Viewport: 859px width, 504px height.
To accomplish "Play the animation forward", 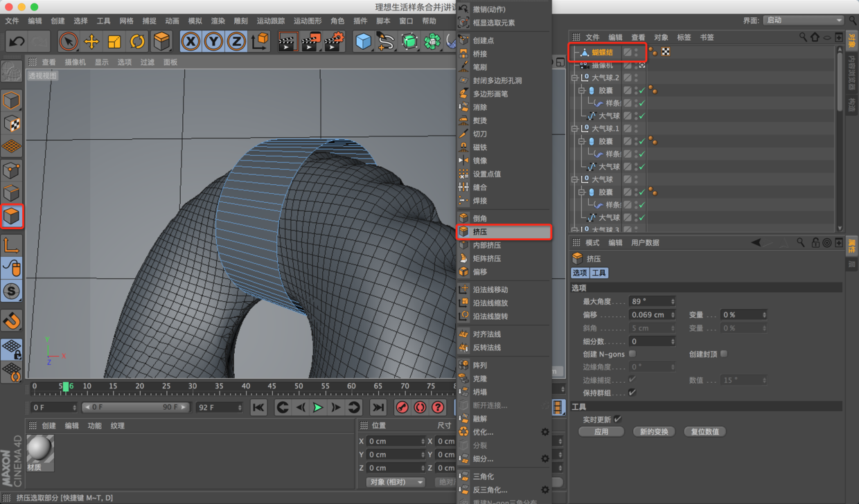I will coord(318,407).
